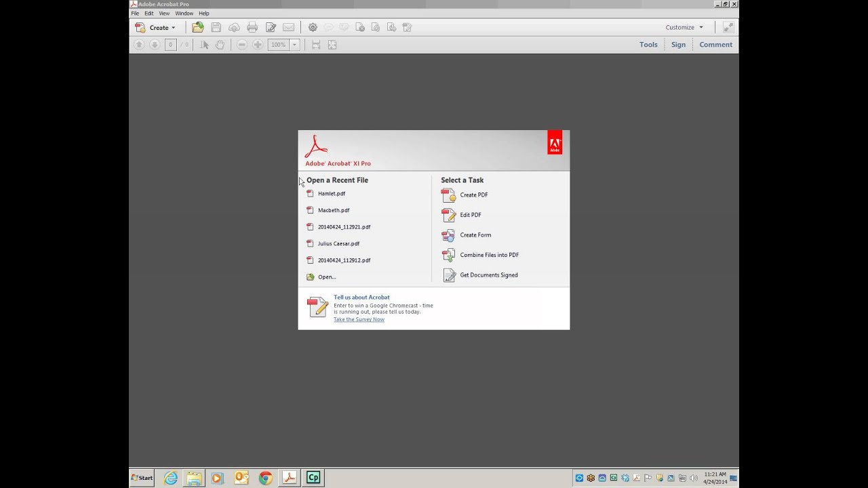Click the fit one full page icon
This screenshot has height=488, width=868.
click(332, 45)
